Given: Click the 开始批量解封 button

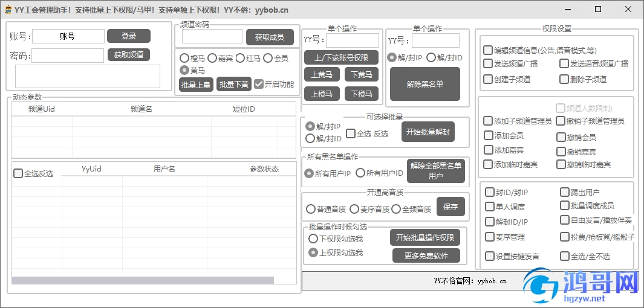Looking at the screenshot, I should (x=428, y=132).
